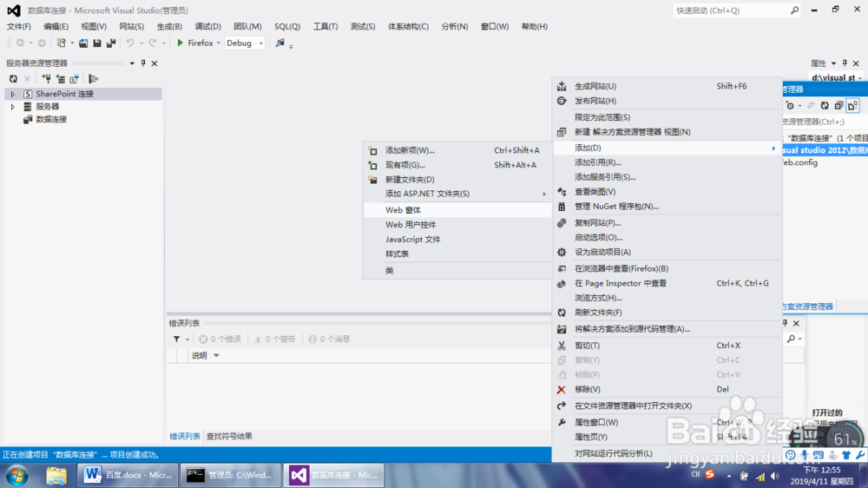The image size is (868, 488).
Task: Click the 说明 column header
Action: tap(200, 356)
